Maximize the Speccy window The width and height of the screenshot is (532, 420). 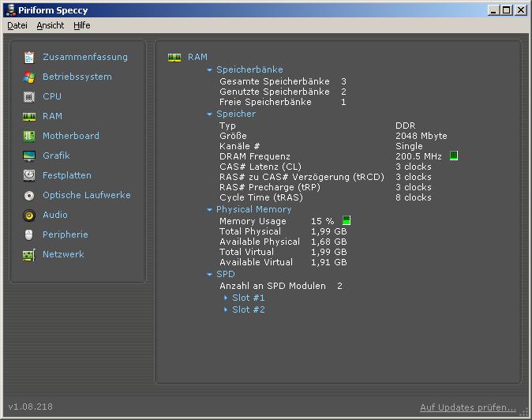[506, 10]
